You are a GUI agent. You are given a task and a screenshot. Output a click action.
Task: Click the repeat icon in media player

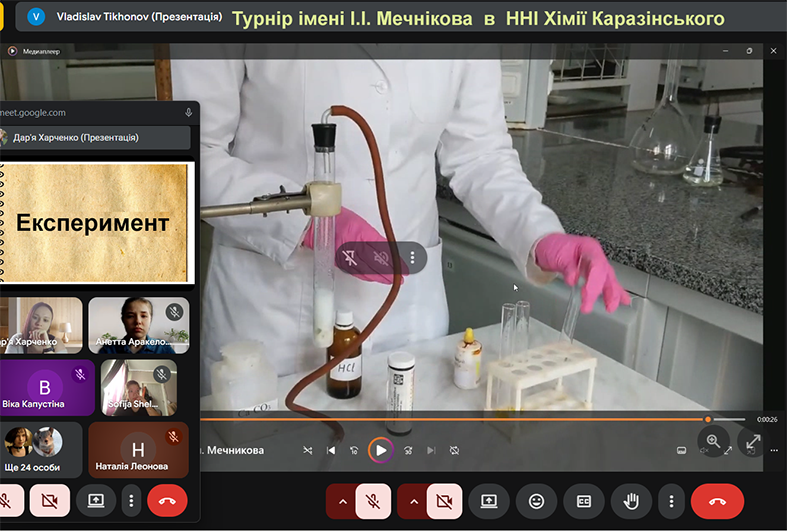click(454, 450)
